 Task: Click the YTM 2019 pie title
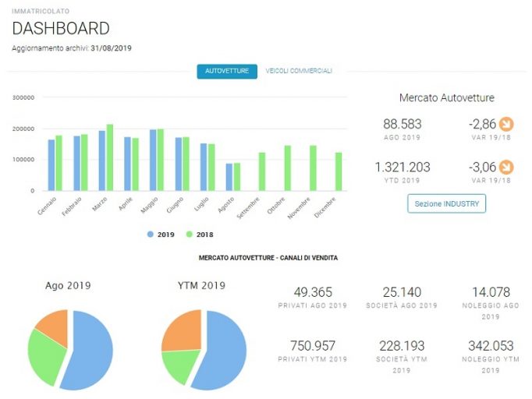(x=201, y=285)
